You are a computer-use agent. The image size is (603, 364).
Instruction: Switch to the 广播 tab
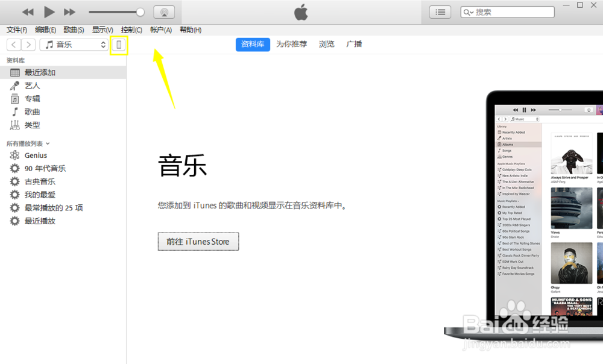coord(354,44)
